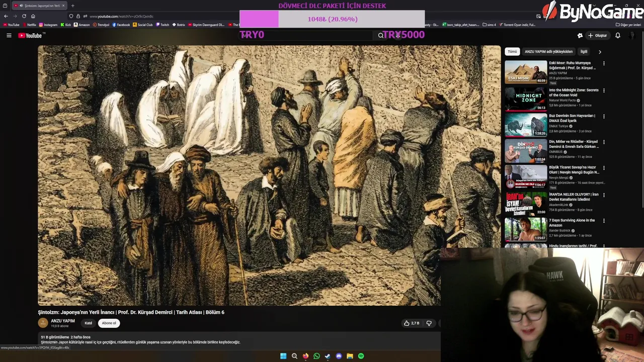The image size is (644, 362).
Task: Select the Tümü filter chip
Action: [x=512, y=51]
